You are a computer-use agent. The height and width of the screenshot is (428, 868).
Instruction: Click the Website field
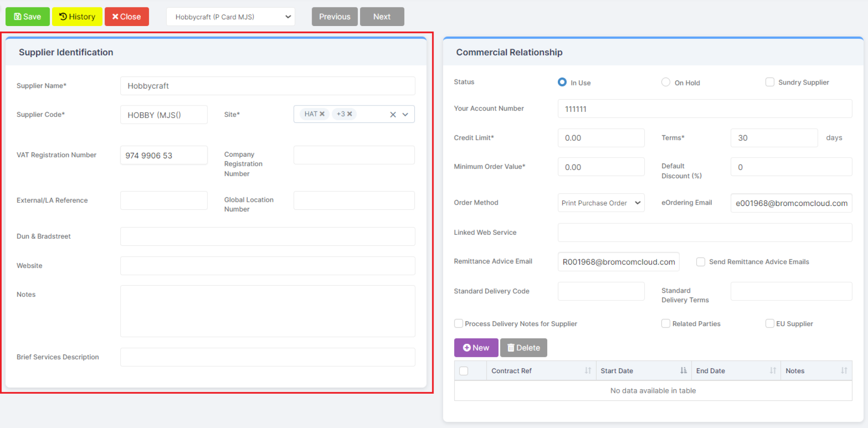(268, 266)
